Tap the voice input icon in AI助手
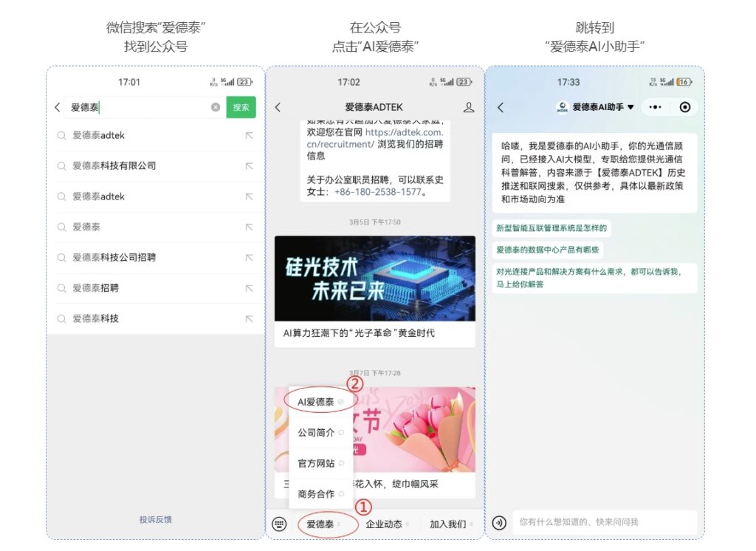Image resolution: width=756 pixels, height=551 pixels. pos(500,522)
